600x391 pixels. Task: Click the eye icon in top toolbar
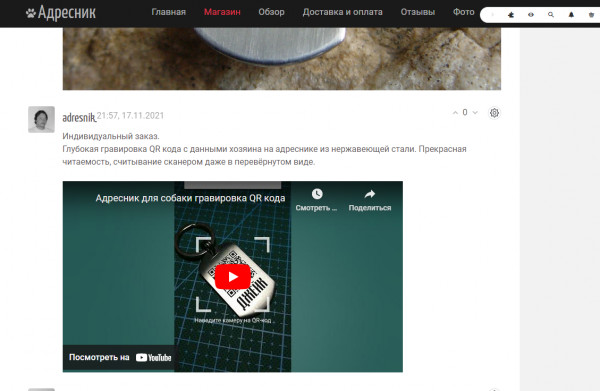tap(531, 15)
